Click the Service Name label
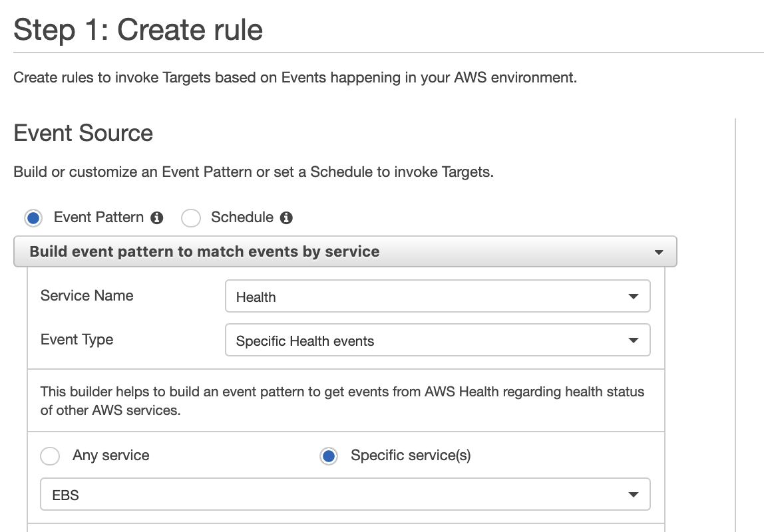This screenshot has height=532, width=764. (x=87, y=295)
